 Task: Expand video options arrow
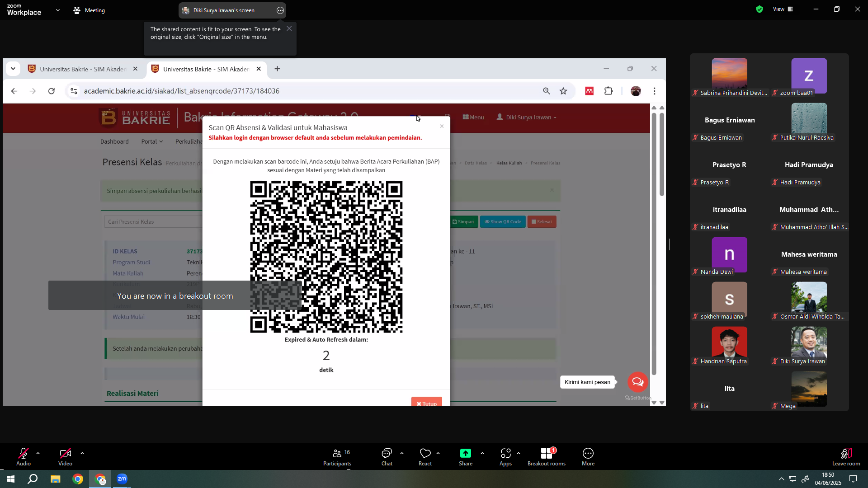tap(82, 453)
